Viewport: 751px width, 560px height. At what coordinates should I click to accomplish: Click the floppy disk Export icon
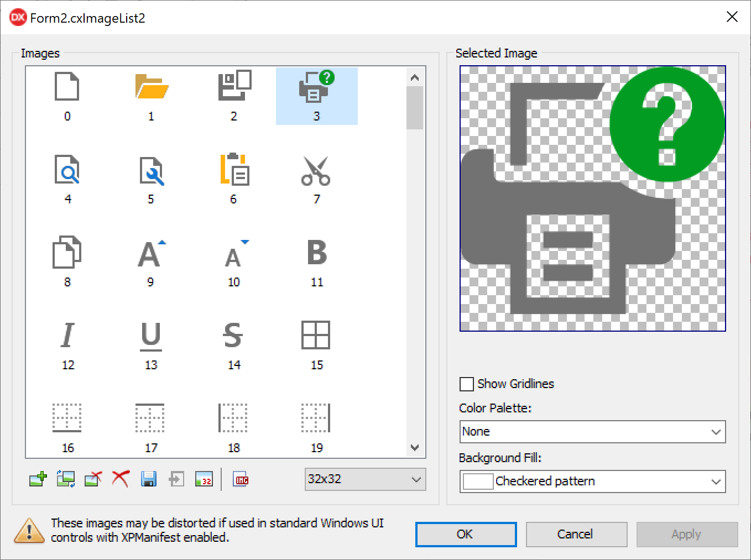(148, 479)
